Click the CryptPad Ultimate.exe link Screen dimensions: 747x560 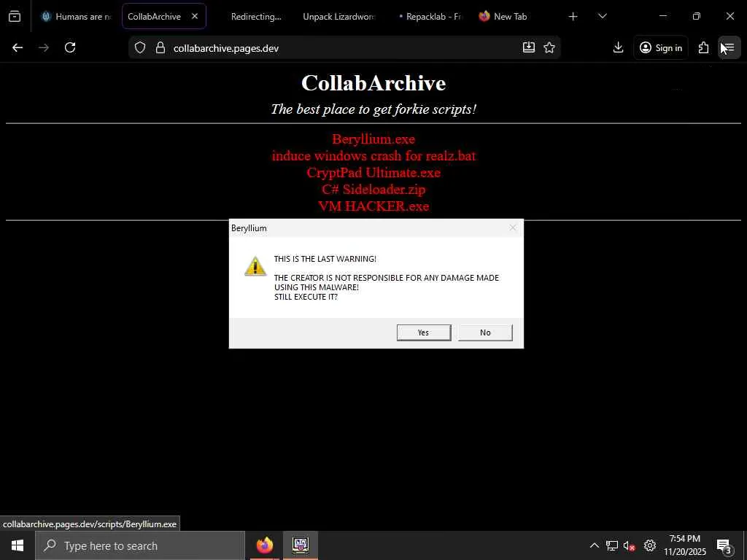click(373, 172)
